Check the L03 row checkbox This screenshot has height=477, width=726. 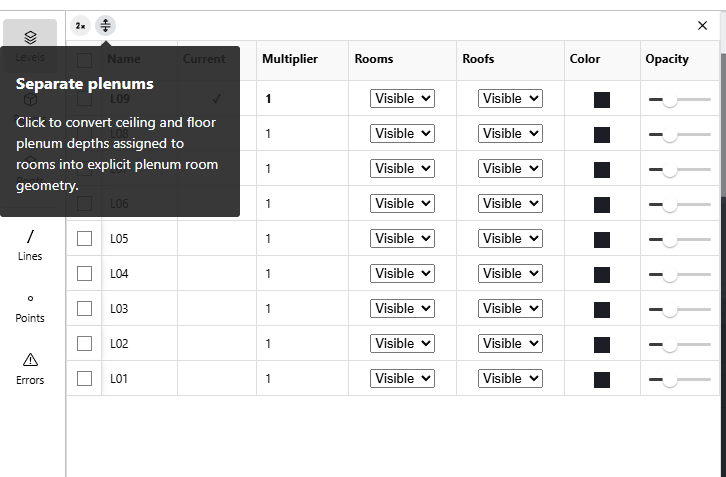pyautogui.click(x=84, y=308)
